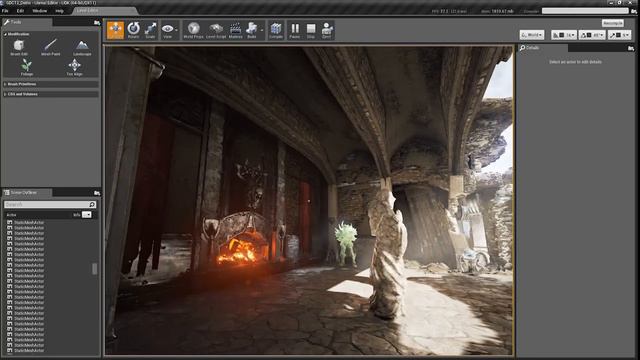The image size is (640, 360).
Task: Open the Window menu
Action: coord(40,11)
